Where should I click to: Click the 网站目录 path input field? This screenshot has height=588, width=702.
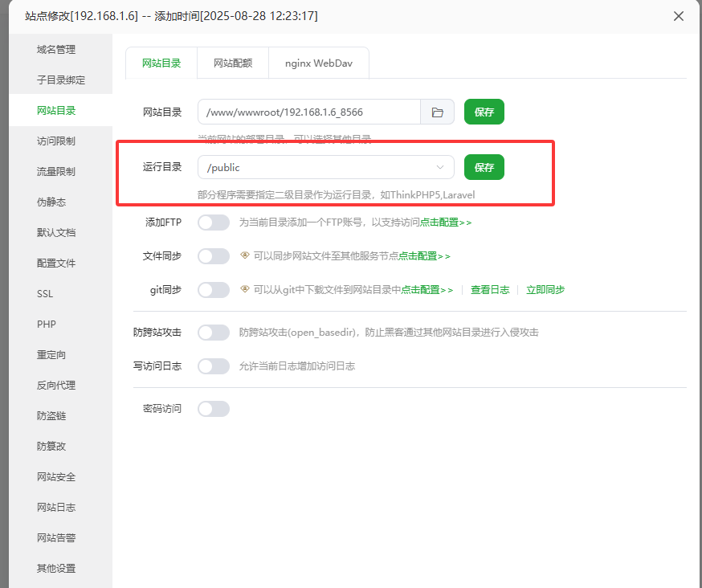click(309, 112)
